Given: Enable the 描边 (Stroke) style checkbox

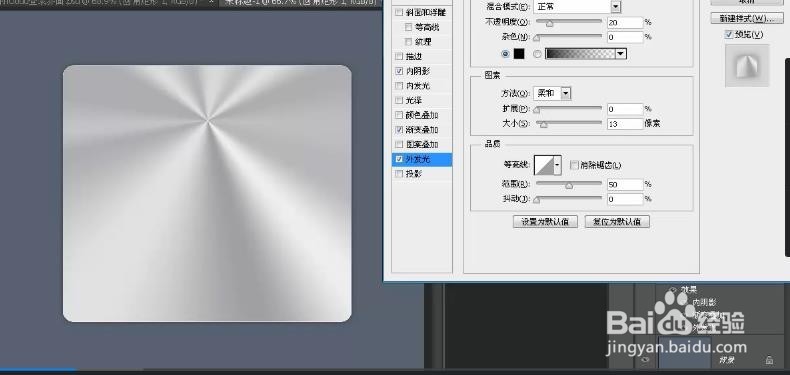Looking at the screenshot, I should coord(399,56).
